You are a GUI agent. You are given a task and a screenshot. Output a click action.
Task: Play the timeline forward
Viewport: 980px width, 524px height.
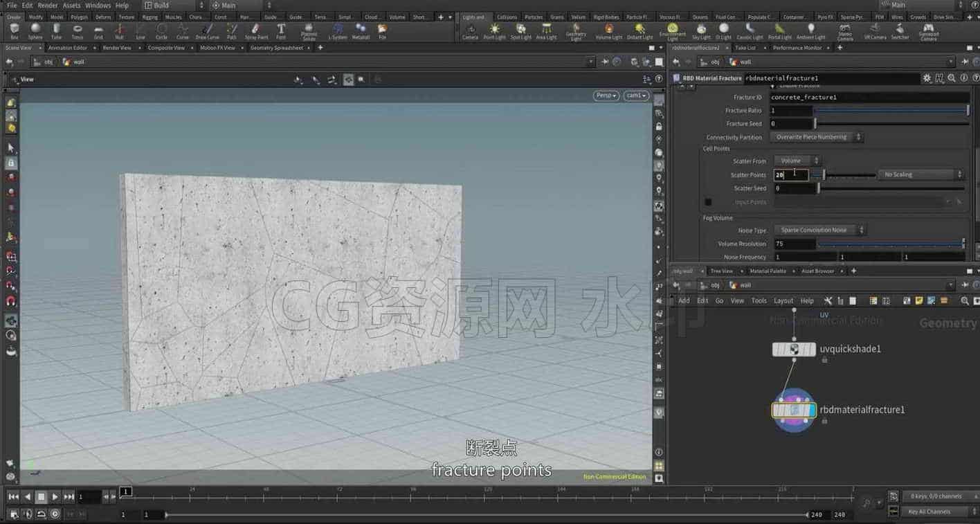tap(55, 496)
